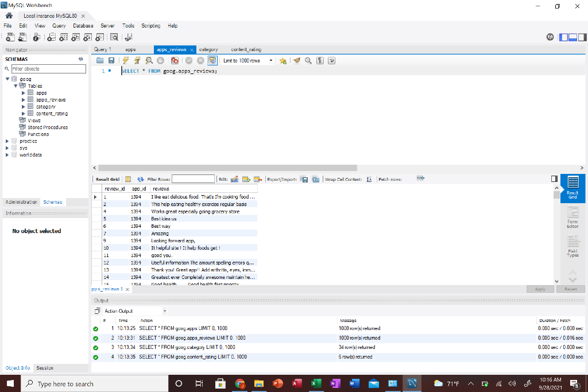Screen dimensions: 588x392
Task: Create new view icon in main toolbar
Action: pos(75,37)
